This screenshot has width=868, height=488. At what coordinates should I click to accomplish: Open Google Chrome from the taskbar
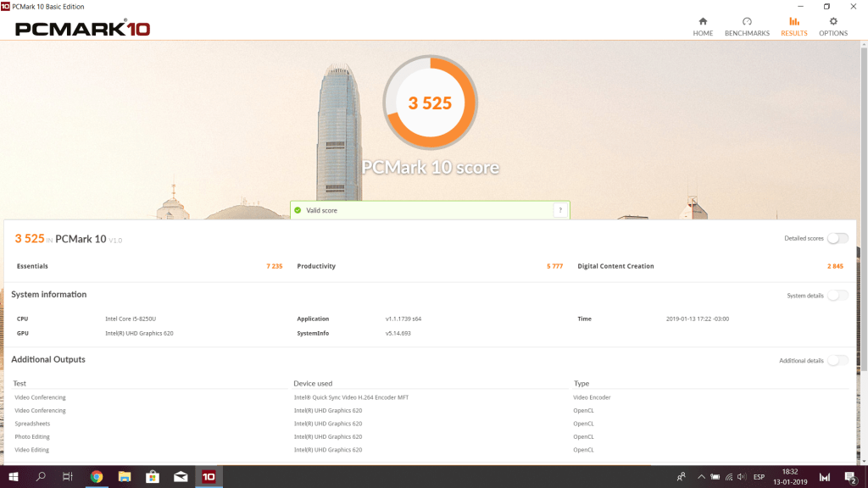tap(97, 477)
